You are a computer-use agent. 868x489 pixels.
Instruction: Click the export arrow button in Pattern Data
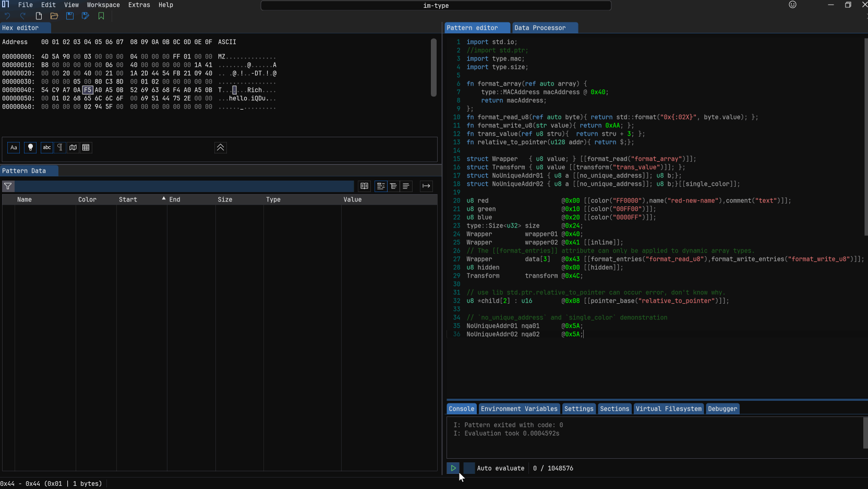(x=426, y=186)
